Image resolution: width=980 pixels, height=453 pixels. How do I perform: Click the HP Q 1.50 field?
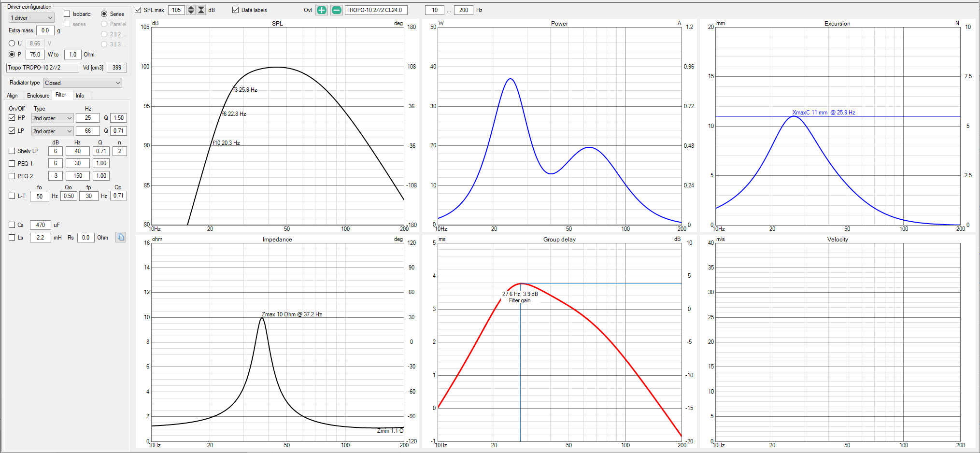pos(119,118)
